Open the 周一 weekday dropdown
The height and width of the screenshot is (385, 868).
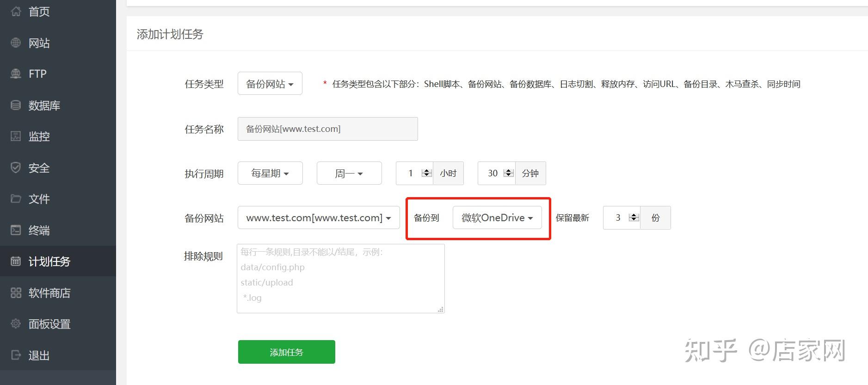tap(349, 173)
